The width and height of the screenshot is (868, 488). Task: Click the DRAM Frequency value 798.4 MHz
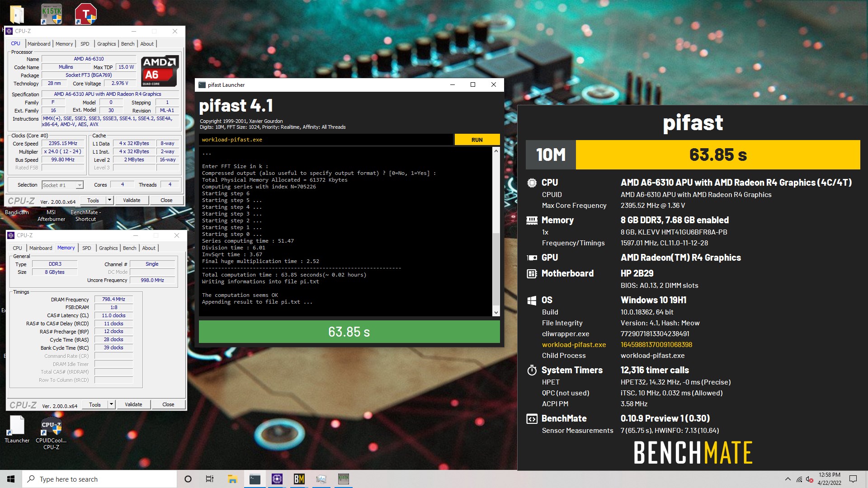click(113, 299)
